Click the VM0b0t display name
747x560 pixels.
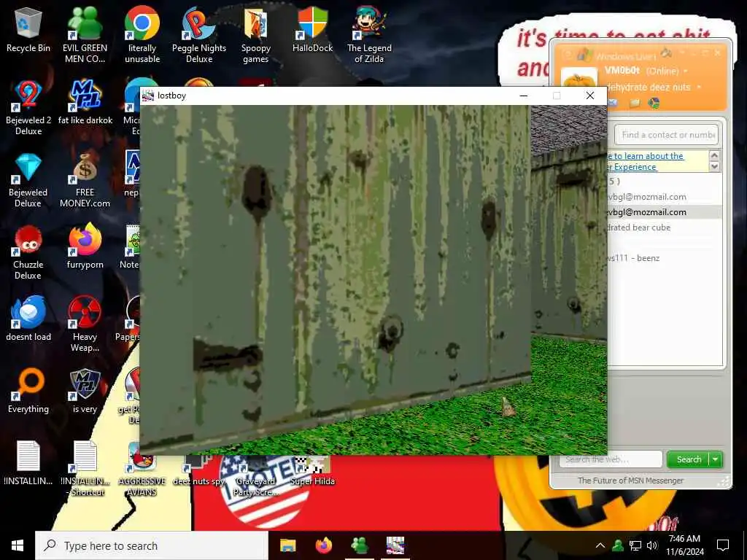[x=622, y=71]
